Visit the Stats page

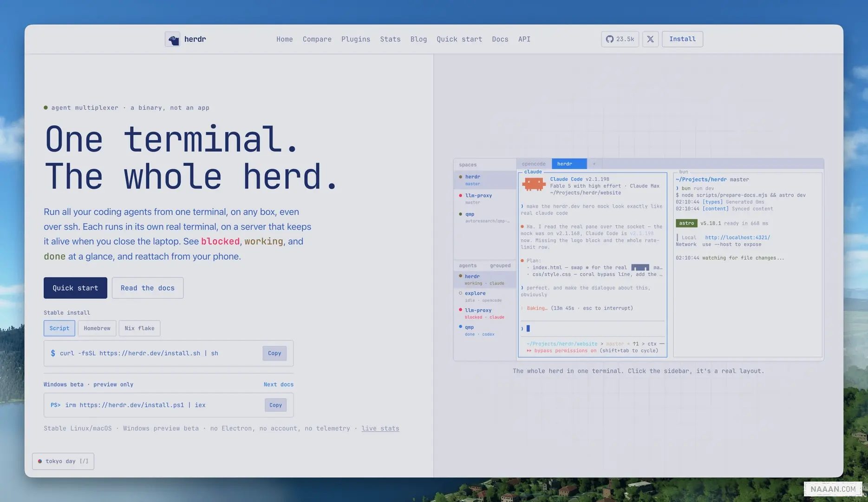click(x=390, y=39)
